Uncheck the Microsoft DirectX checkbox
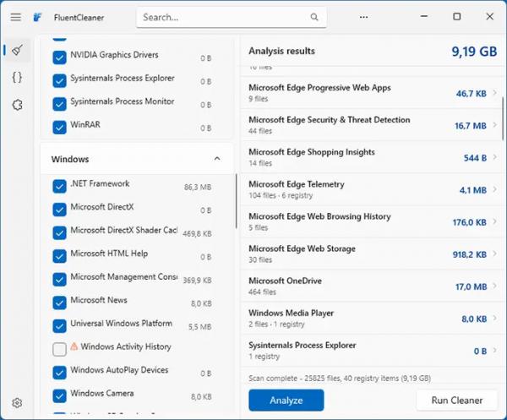507x420 pixels. tap(59, 210)
